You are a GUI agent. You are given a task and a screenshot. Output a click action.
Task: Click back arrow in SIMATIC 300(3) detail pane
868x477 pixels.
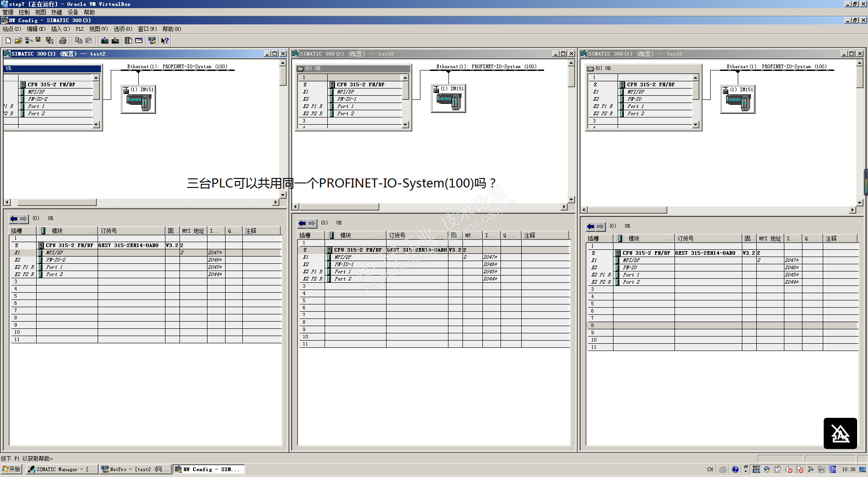point(14,219)
